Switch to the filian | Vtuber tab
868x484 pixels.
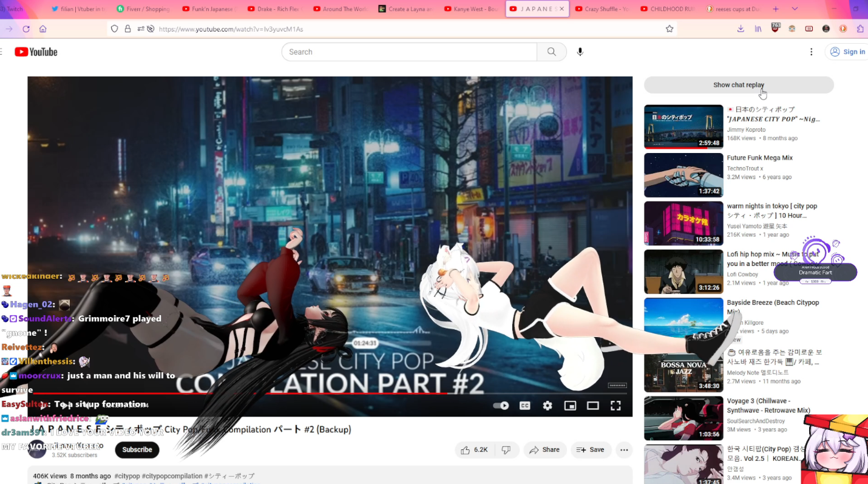78,9
